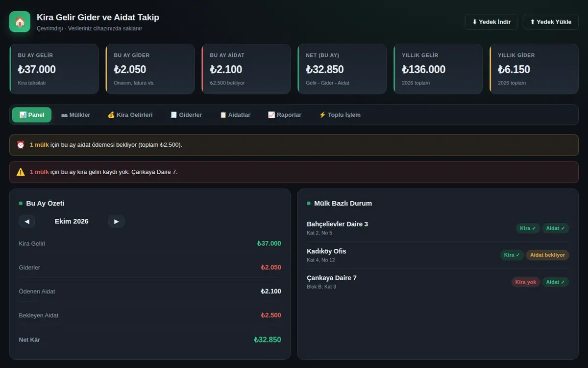Click the Net Kâr amount ₺32.850

[268, 340]
